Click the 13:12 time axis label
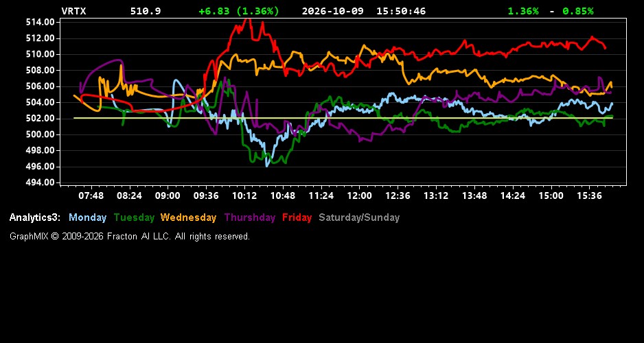The image size is (644, 343). tap(436, 196)
